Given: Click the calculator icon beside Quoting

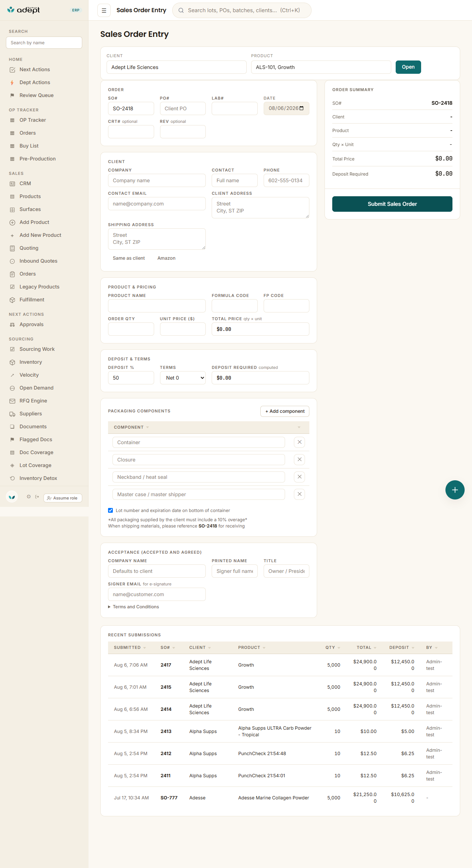Looking at the screenshot, I should 12,248.
